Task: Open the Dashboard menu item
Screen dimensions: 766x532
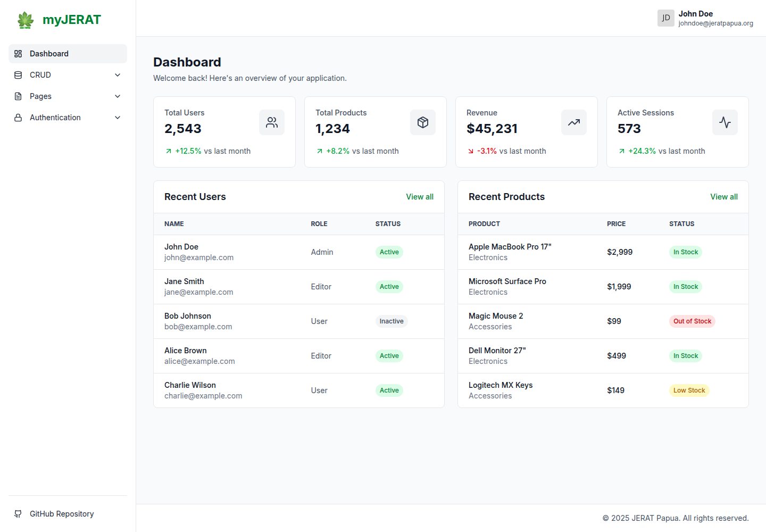Action: pos(68,54)
